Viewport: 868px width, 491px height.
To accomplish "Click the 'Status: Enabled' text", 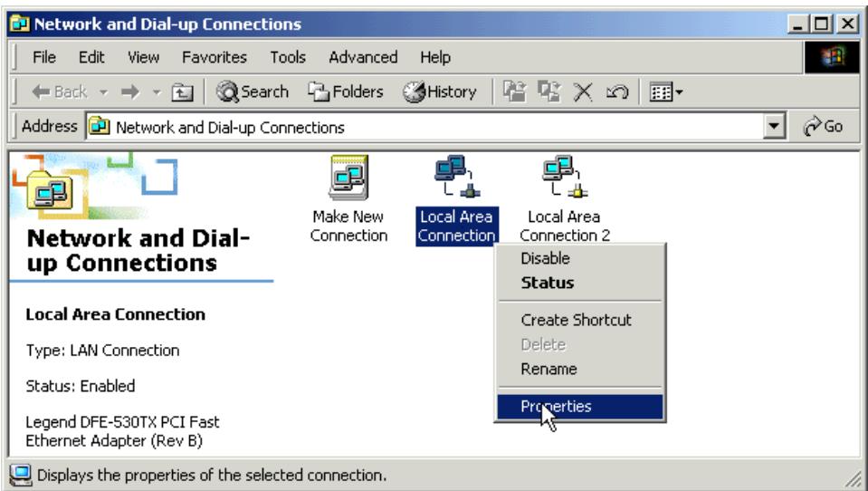I will (x=81, y=386).
